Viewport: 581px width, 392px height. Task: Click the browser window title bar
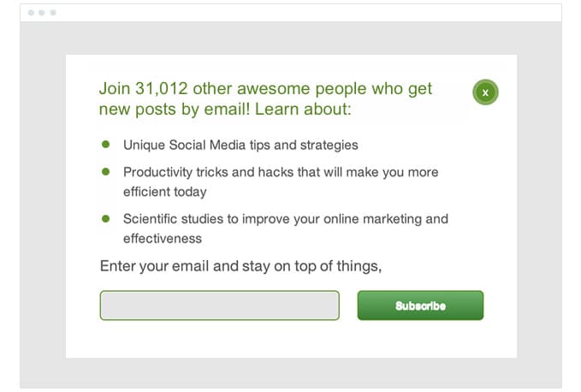click(x=291, y=13)
